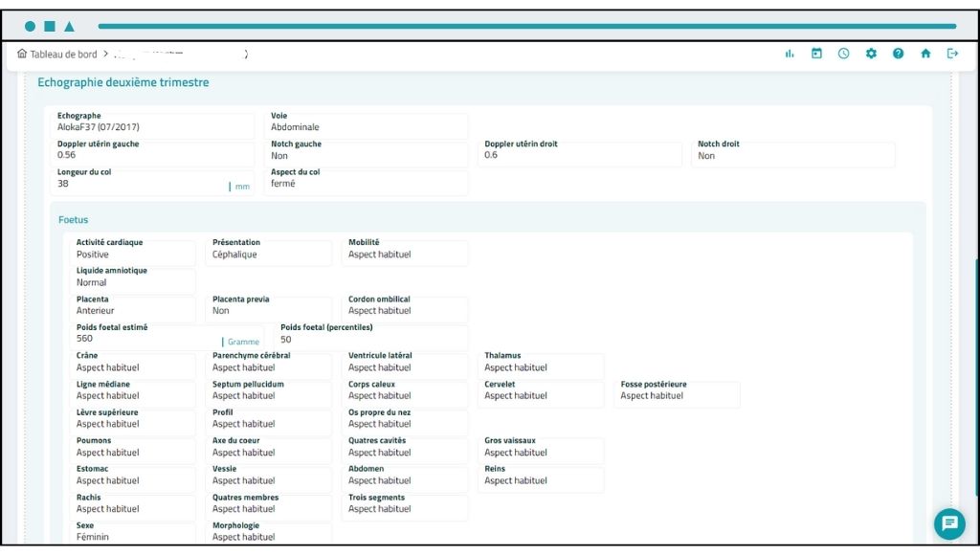
Task: Edit the Doppler utérin gauche value
Action: [x=153, y=155]
